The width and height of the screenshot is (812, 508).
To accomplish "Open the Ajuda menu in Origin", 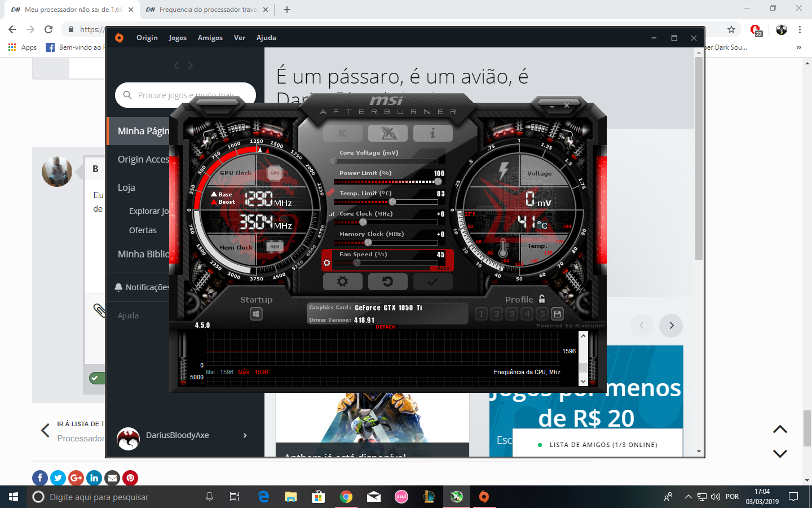I will [x=266, y=38].
